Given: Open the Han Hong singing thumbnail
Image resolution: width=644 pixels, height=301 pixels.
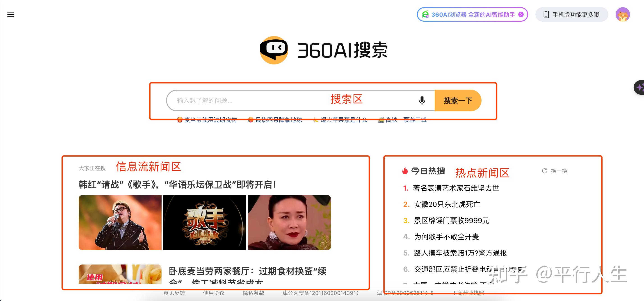Looking at the screenshot, I should tap(120, 223).
